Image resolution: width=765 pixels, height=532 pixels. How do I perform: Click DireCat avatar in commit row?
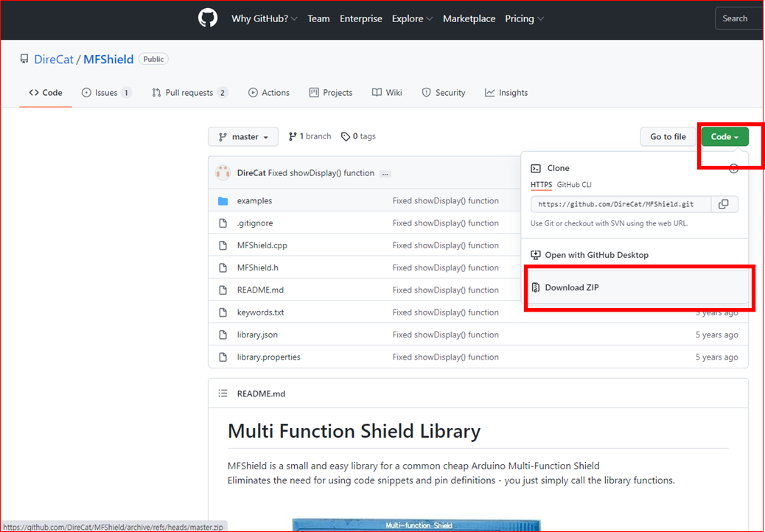click(x=223, y=172)
